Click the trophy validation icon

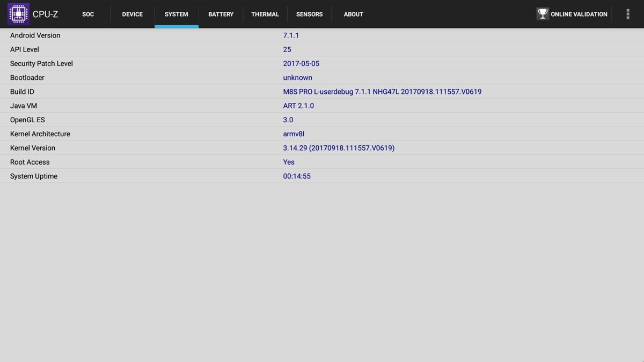tap(543, 14)
